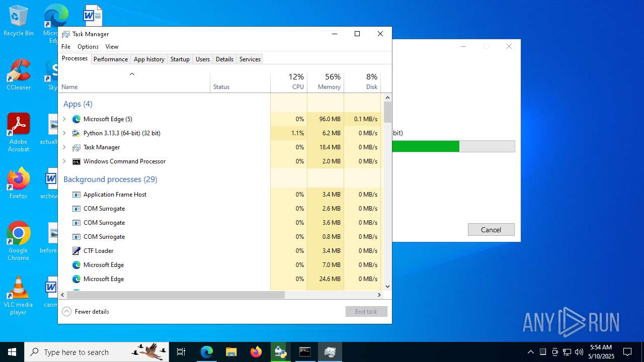Viewport: 644px width, 362px height.
Task: Open Microsoft Edge from the taskbar
Action: (207, 352)
